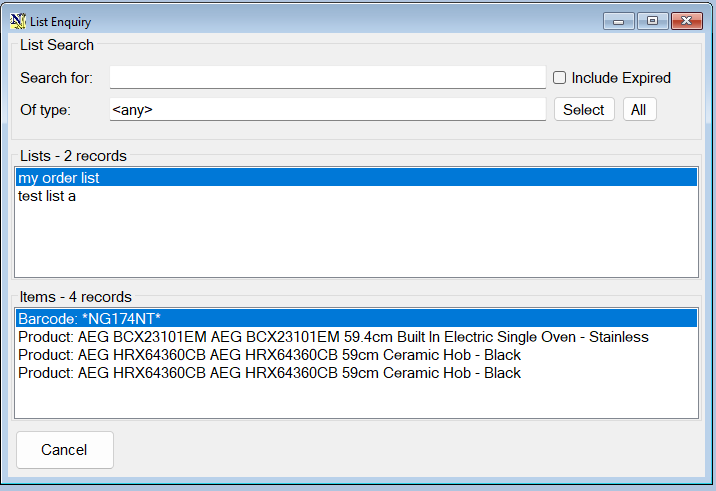Select the 'test list a' row
This screenshot has height=491, width=716.
point(356,196)
